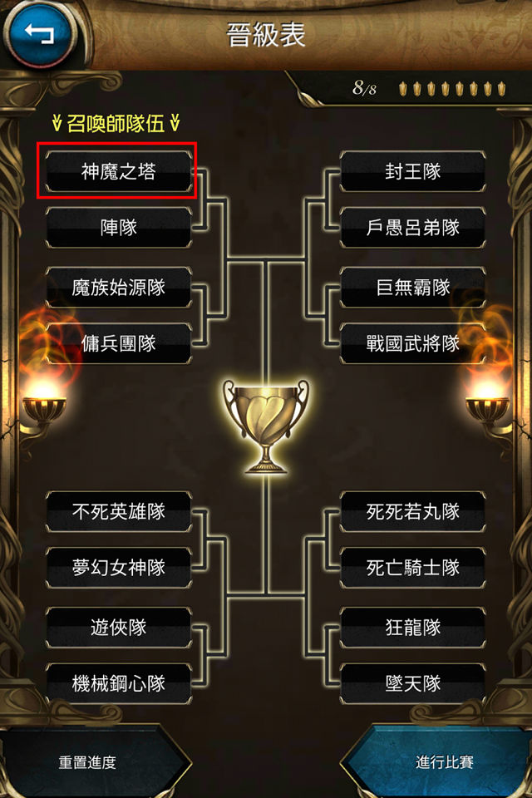Screen dimensions: 532x798
Task: Tap the blue back arrow icon
Action: pyautogui.click(x=40, y=33)
